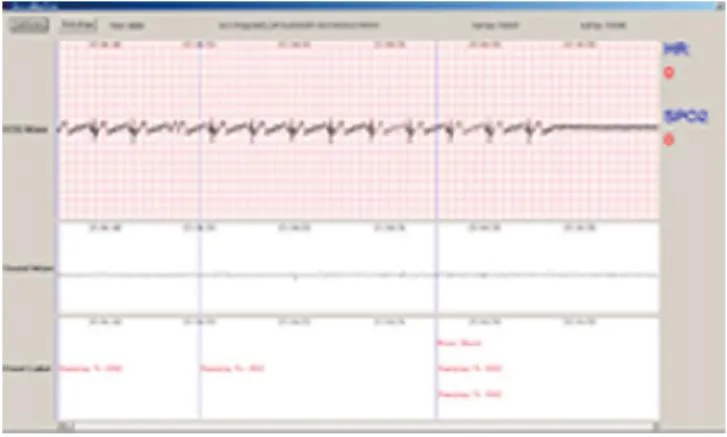
Task: Click the sound waveform trace in middle panel
Action: pyautogui.click(x=300, y=274)
